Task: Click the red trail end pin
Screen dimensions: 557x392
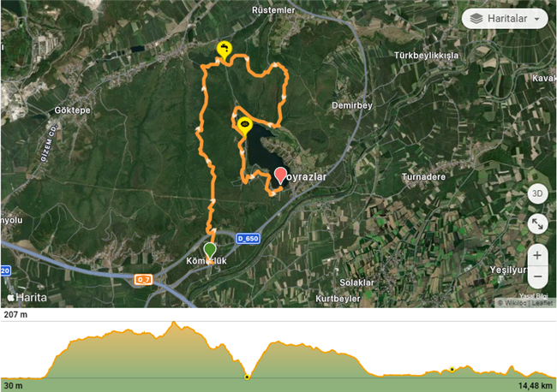Action: coord(280,175)
